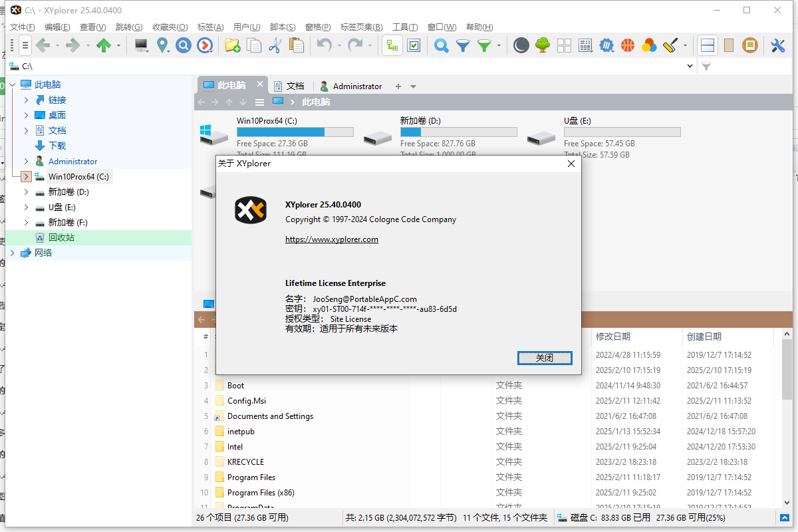The image size is (798, 532).
Task: Toggle the folder Tree panel icon
Action: coord(392,45)
